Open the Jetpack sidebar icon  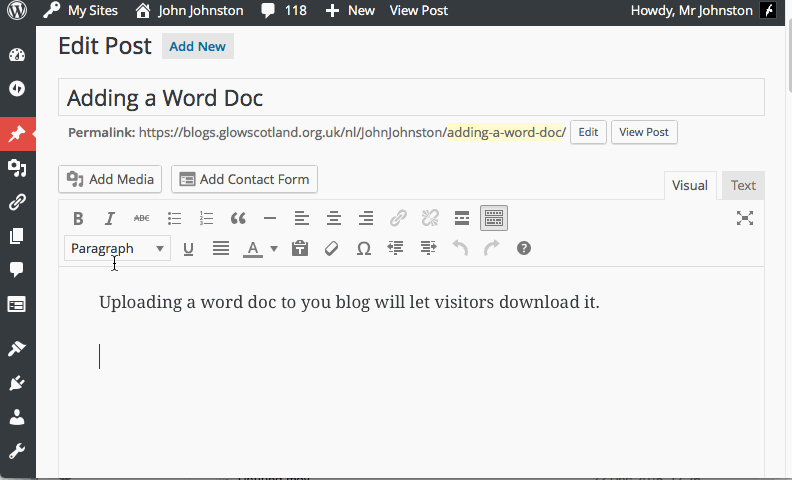pyautogui.click(x=17, y=88)
